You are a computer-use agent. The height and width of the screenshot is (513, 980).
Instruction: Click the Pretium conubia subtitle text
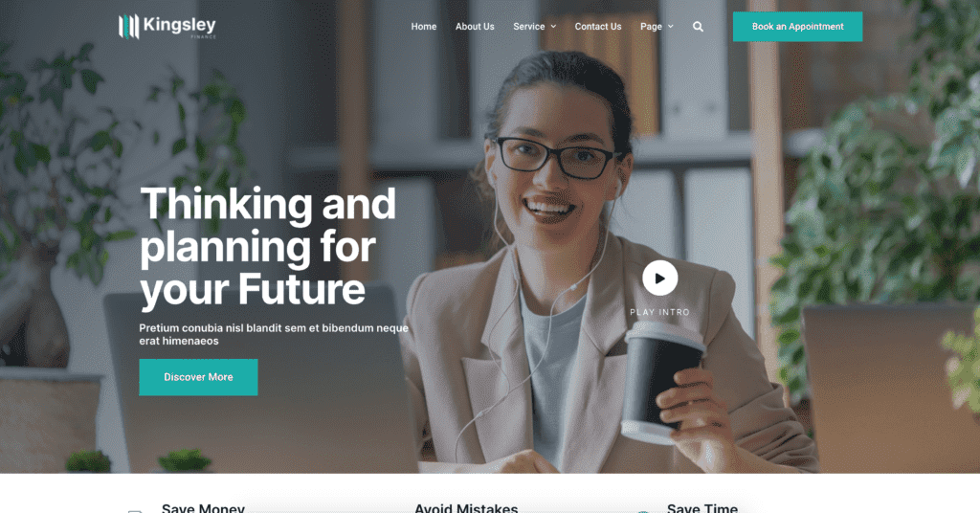(x=274, y=334)
